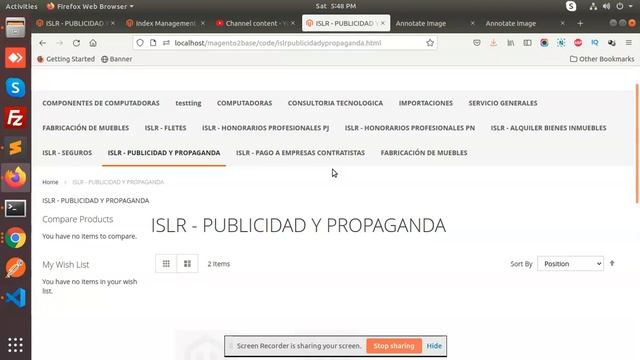The height and width of the screenshot is (360, 640).
Task: Open Files manager from the dock
Action: (x=16, y=28)
